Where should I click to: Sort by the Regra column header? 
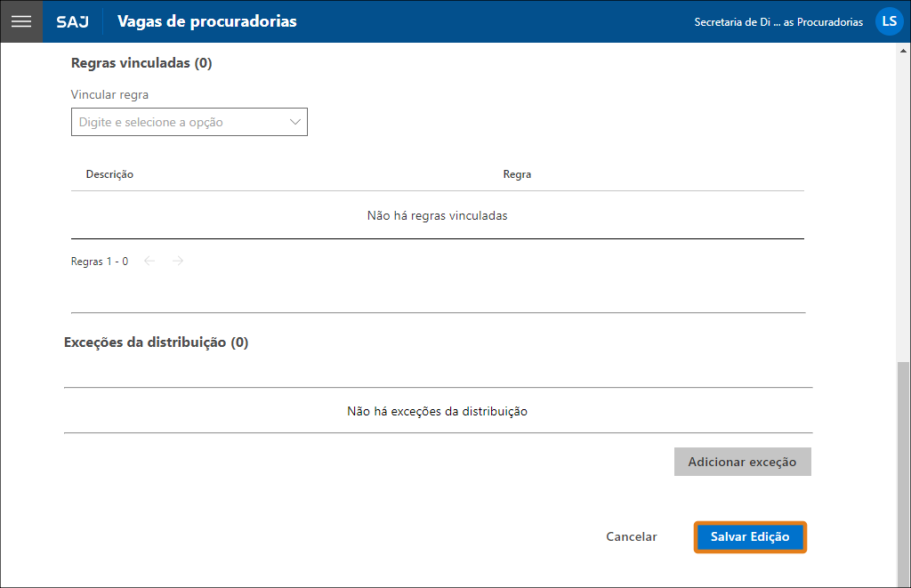click(x=517, y=174)
